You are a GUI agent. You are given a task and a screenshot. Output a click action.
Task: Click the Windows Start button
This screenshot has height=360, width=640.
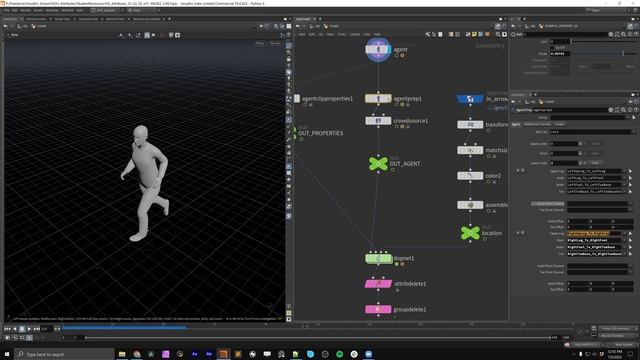[x=7, y=354]
